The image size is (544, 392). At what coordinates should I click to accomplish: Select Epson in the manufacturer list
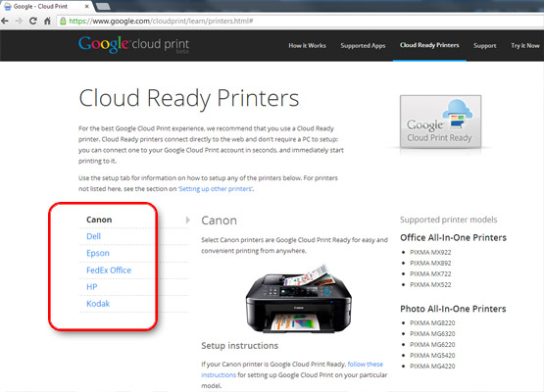coord(98,253)
